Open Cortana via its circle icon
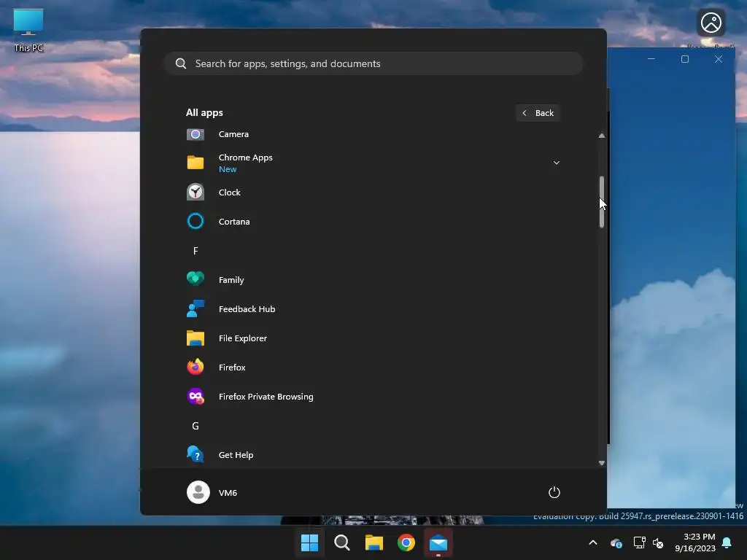This screenshot has height=560, width=747. tap(196, 222)
